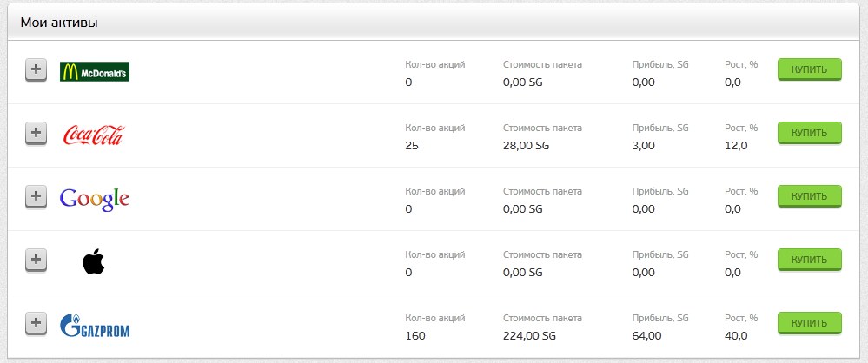The height and width of the screenshot is (363, 868).
Task: Buy Coca-Cola shares with Купить button
Action: 809,134
